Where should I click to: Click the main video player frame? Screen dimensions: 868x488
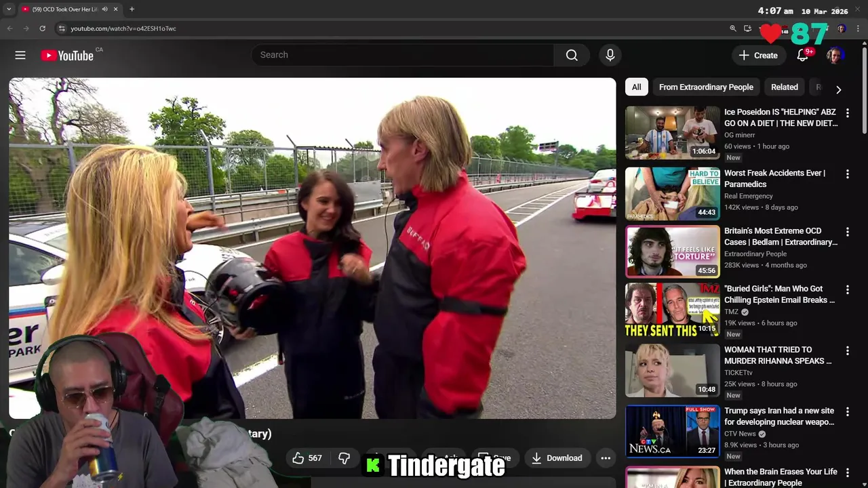tap(312, 248)
